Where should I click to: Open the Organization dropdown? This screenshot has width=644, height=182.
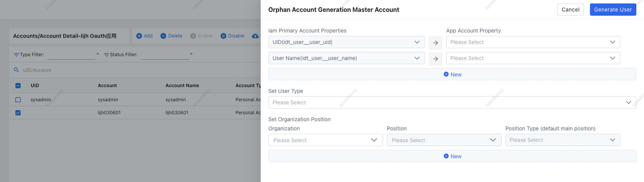(325, 140)
